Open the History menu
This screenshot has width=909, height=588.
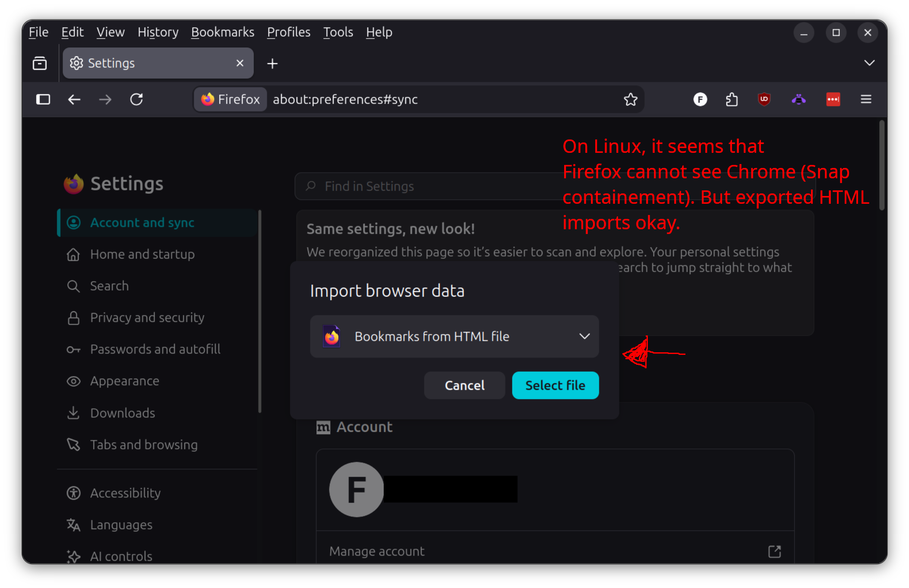[x=158, y=32]
